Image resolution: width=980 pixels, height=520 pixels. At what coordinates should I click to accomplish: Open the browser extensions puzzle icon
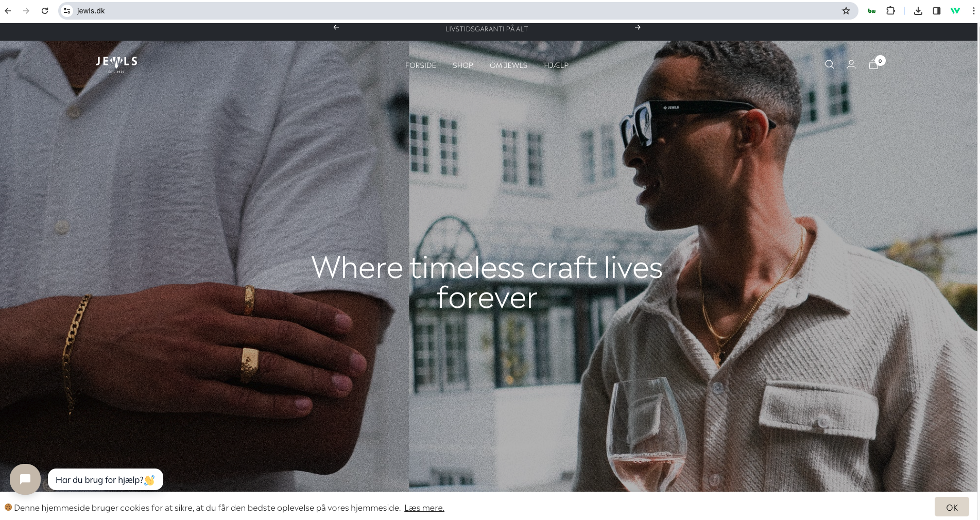(x=890, y=11)
